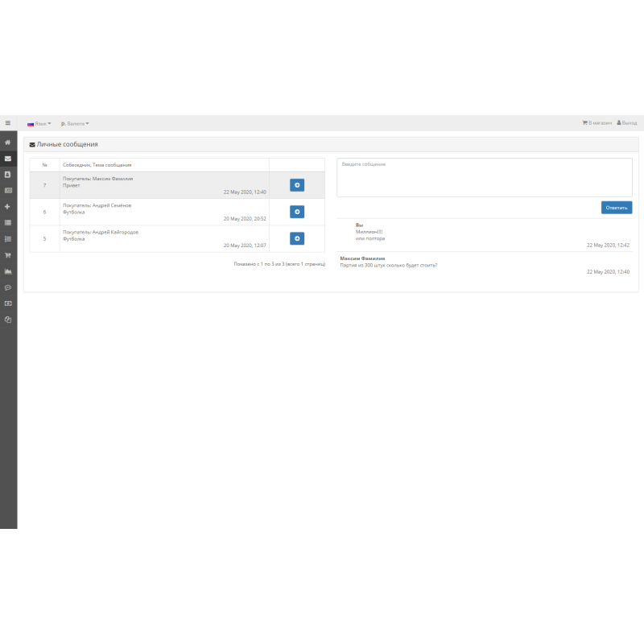Click the copy documents sidebar icon
Image resolution: width=644 pixels, height=644 pixels.
point(8,320)
